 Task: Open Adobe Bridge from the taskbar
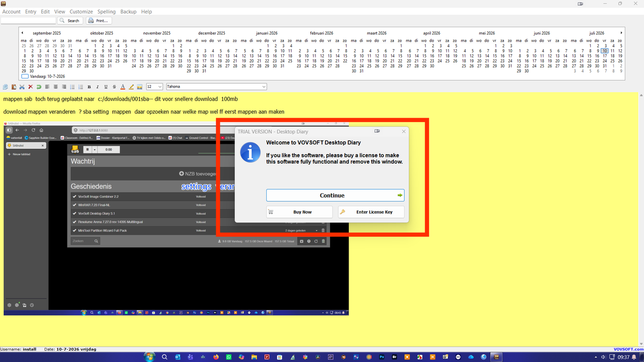coord(394,357)
